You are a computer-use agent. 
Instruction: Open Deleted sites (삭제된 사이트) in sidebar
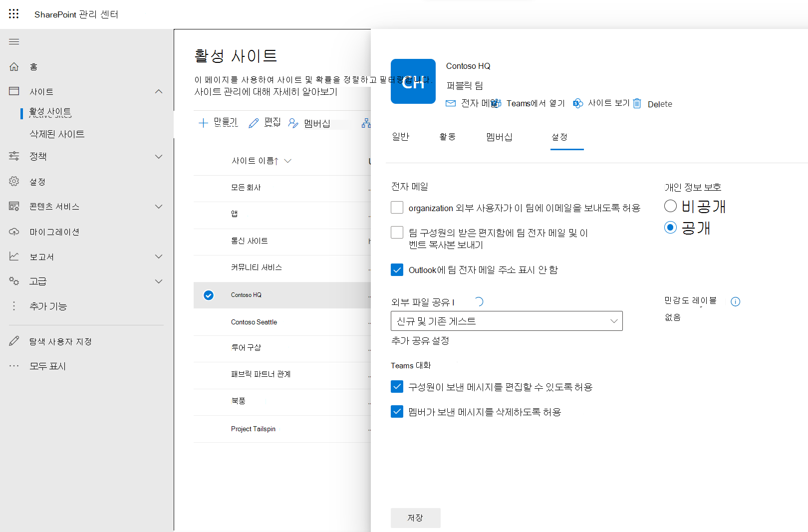57,134
